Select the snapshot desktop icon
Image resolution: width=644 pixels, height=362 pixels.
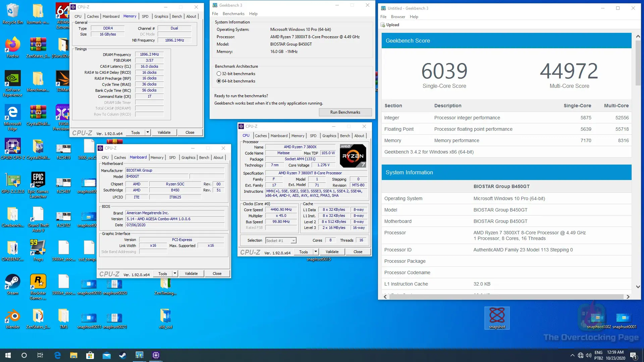pos(497,318)
